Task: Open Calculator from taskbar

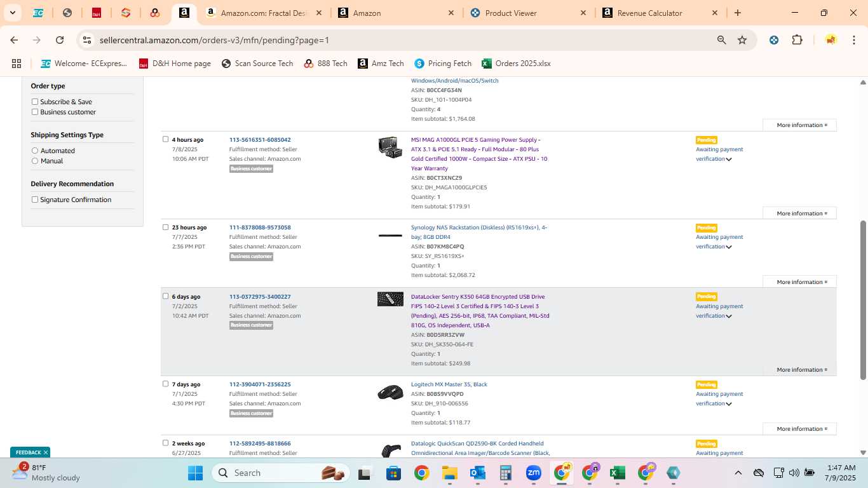Action: tap(506, 473)
